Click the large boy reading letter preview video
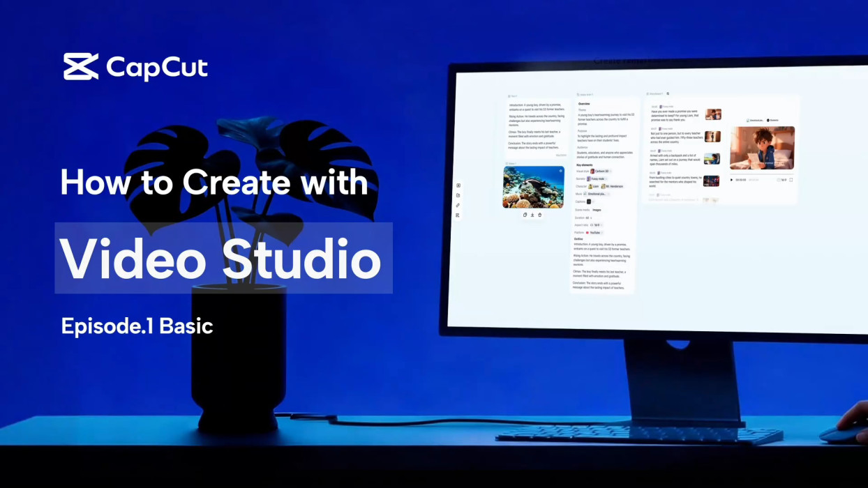The height and width of the screenshot is (488, 868). coord(762,148)
